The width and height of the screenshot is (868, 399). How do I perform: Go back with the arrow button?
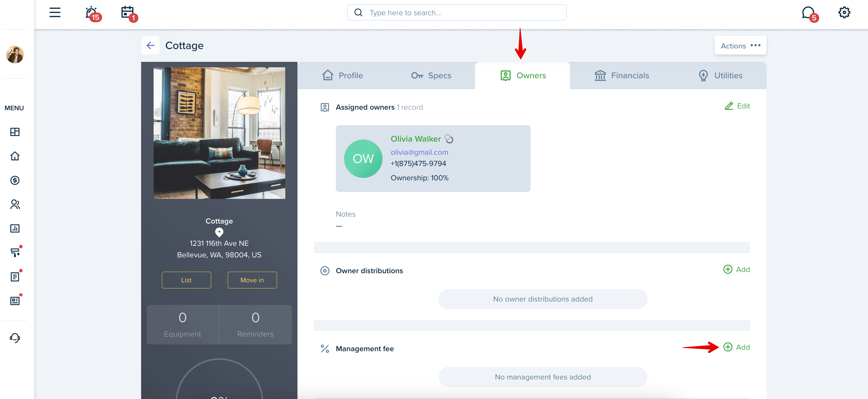(150, 45)
